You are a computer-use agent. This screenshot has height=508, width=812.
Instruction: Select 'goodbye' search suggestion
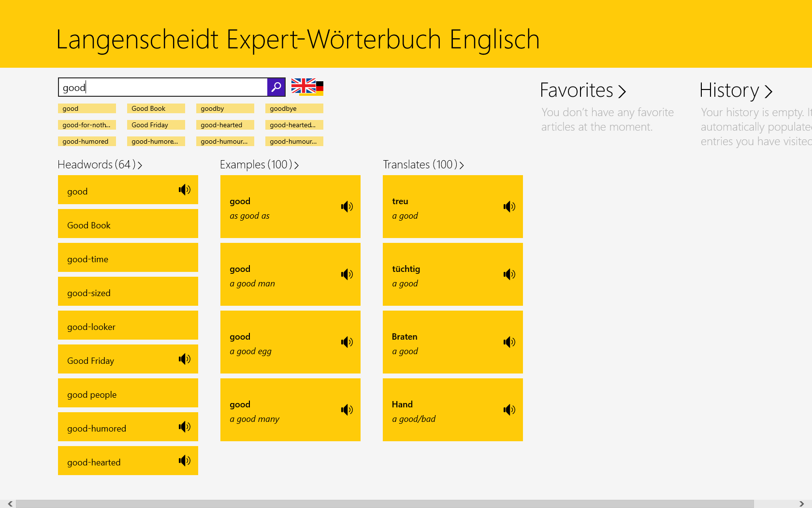point(294,108)
